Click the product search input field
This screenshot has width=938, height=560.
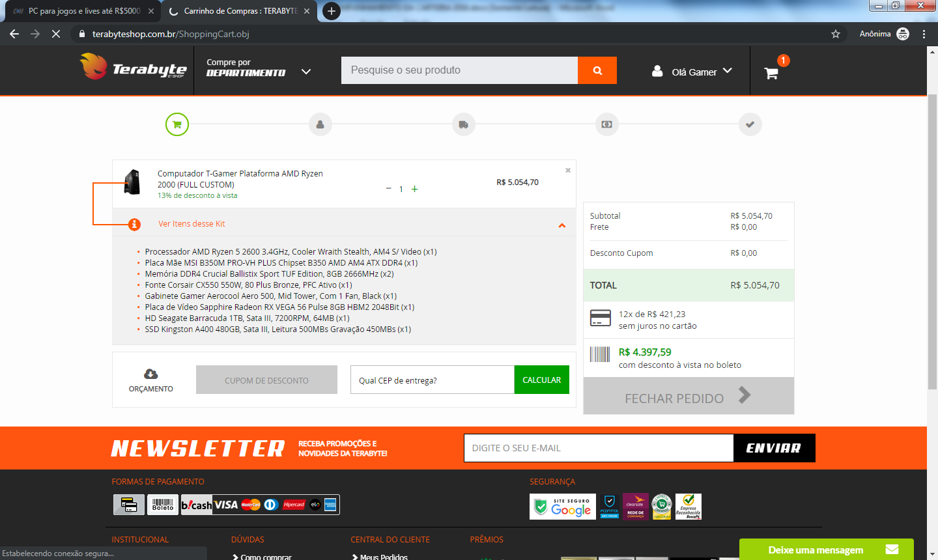[459, 70]
